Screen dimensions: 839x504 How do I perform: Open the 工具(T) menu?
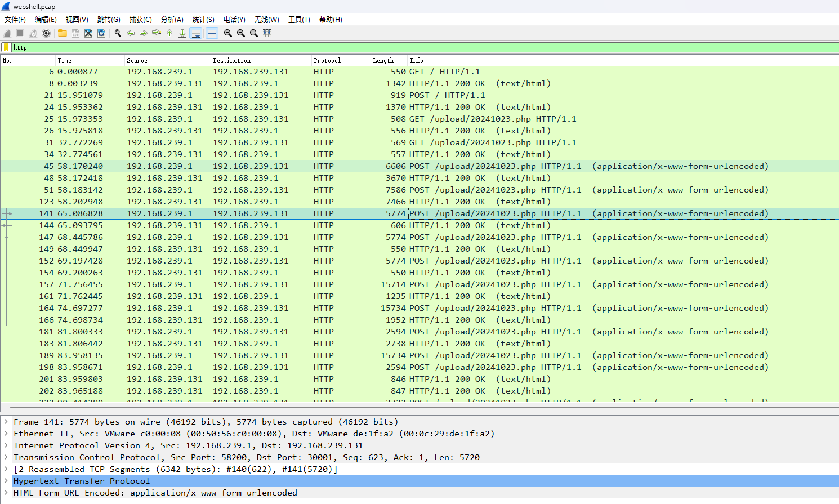pos(299,20)
